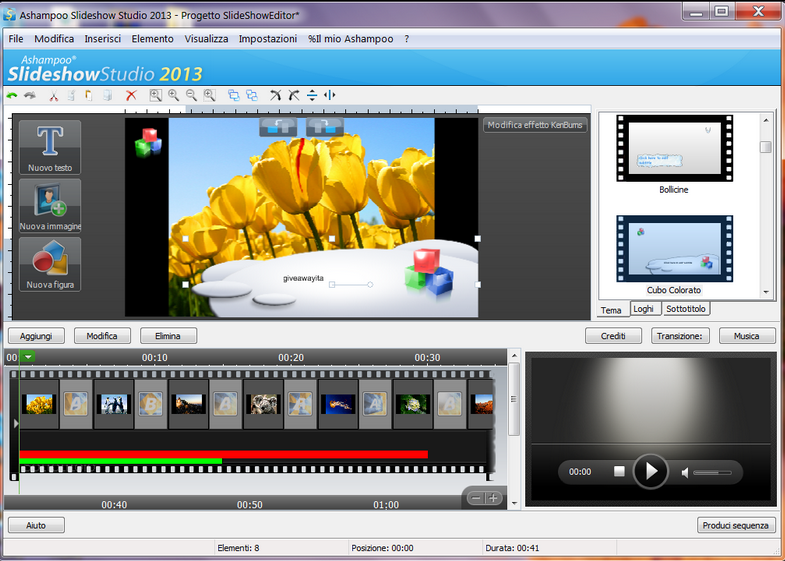Stop playback with the square button
Viewport: 785px width, 561px height.
(619, 471)
